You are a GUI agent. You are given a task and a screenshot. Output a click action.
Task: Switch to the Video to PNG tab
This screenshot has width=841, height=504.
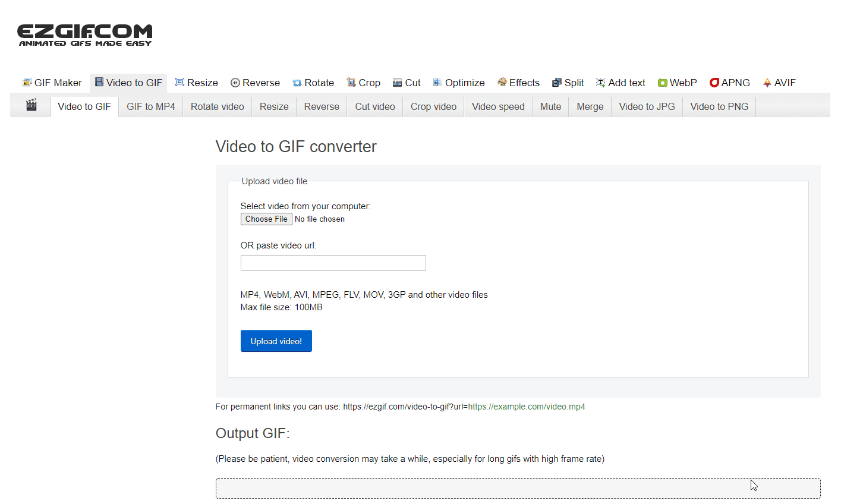[x=719, y=107]
